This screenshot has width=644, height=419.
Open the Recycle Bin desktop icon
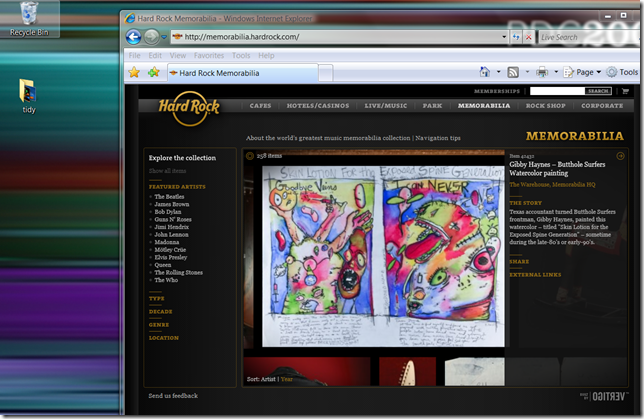pos(29,19)
